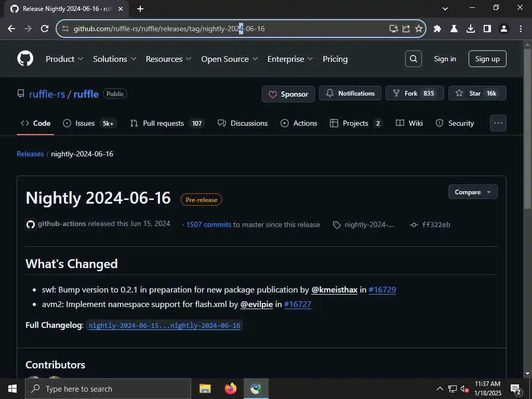Click the GitHub Octocat logo

pyautogui.click(x=25, y=58)
